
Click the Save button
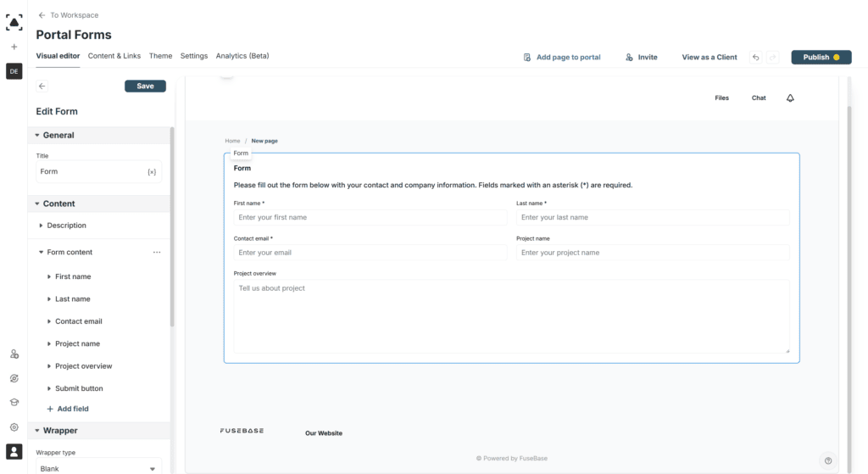145,86
